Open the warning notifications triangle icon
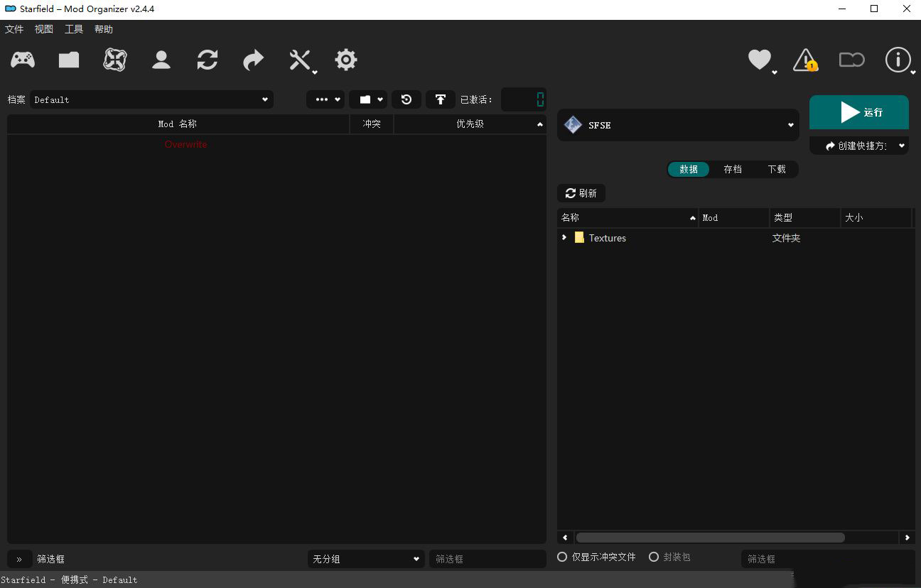The image size is (921, 588). [805, 60]
